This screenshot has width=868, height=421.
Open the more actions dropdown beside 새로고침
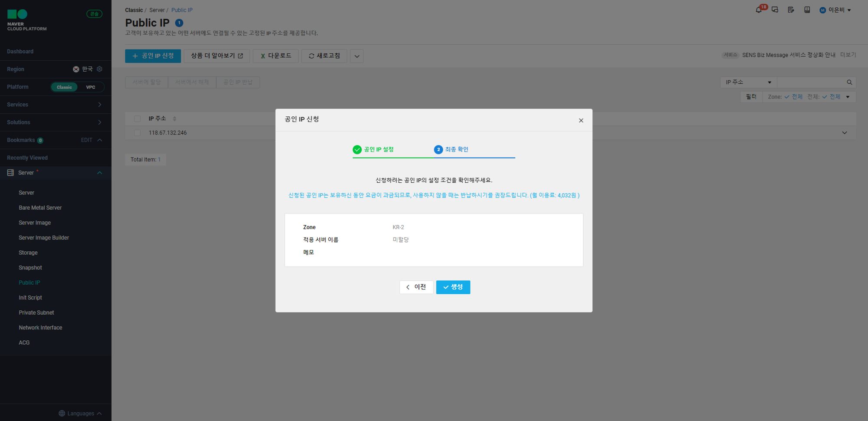[357, 56]
